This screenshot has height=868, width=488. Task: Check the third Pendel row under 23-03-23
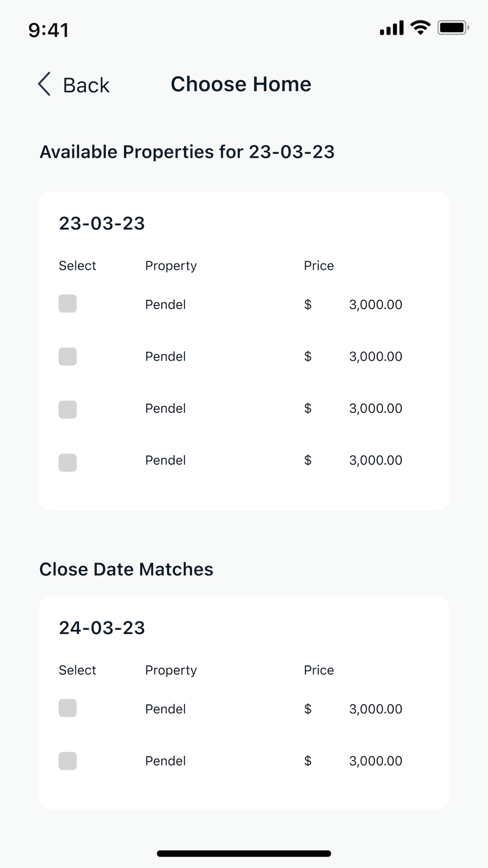[x=68, y=409]
